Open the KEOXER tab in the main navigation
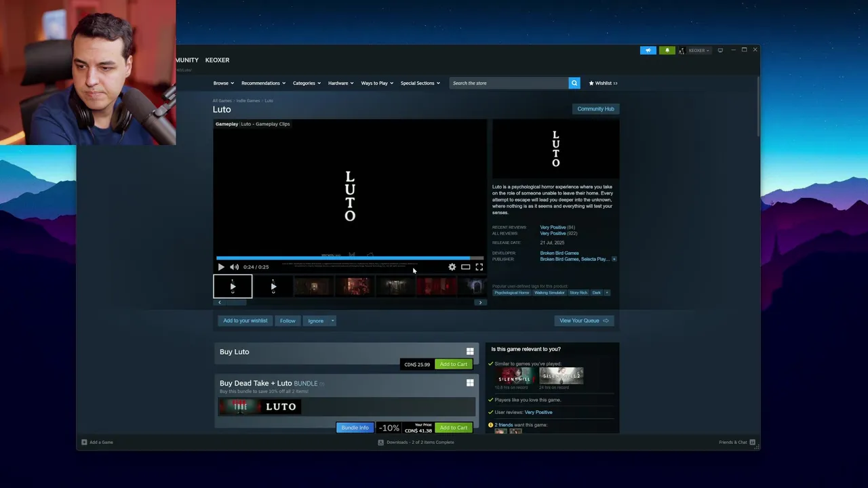Viewport: 868px width, 488px height. click(x=217, y=60)
